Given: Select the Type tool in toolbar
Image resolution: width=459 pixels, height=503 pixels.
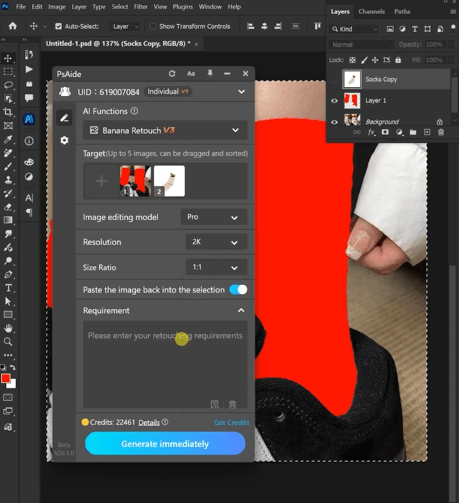Looking at the screenshot, I should pyautogui.click(x=8, y=288).
